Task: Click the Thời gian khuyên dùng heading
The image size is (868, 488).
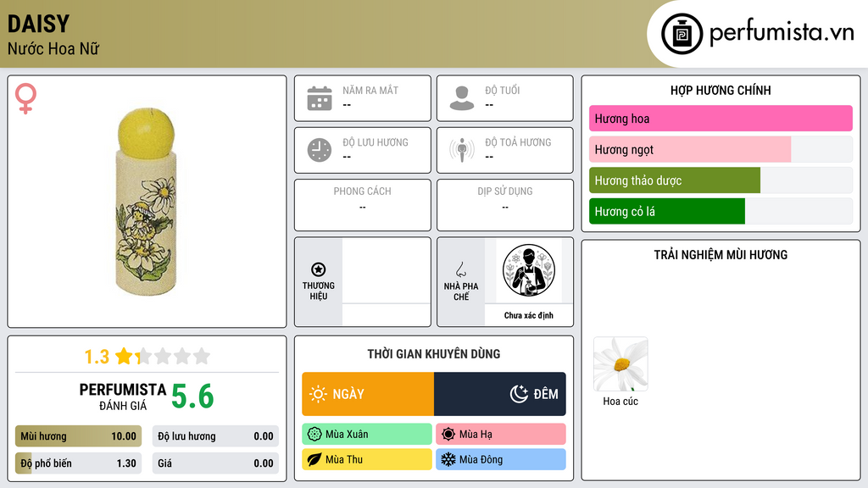Action: 434,354
